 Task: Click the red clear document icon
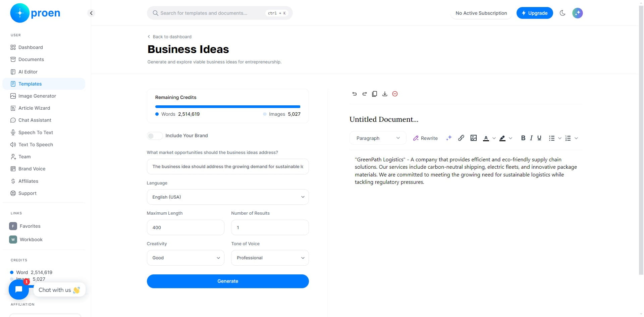pyautogui.click(x=395, y=94)
